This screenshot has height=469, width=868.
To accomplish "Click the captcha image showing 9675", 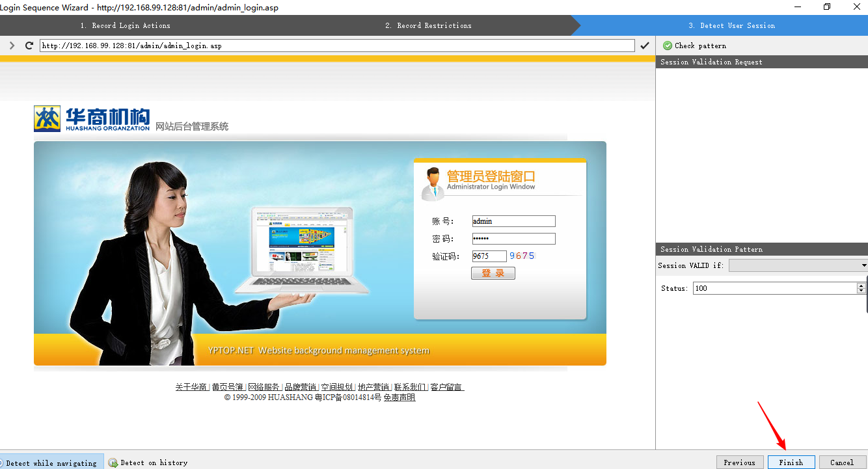I will (522, 256).
